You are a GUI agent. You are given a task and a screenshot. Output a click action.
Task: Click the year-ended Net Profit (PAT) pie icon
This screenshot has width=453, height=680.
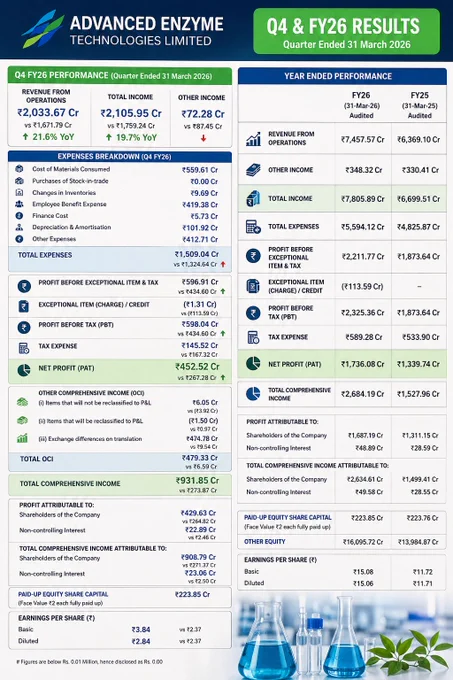253,363
